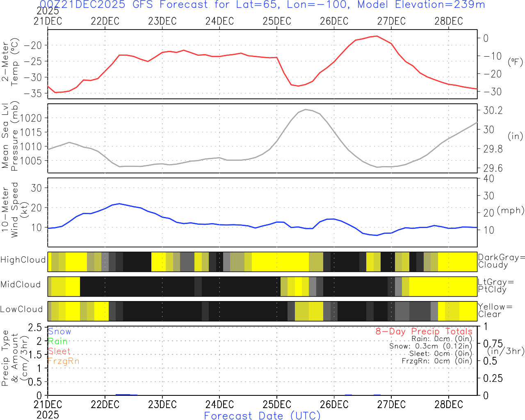Image resolution: width=525 pixels, height=420 pixels.
Task: Click the 10-Meter Wind Speed axis label
Action: [10, 210]
